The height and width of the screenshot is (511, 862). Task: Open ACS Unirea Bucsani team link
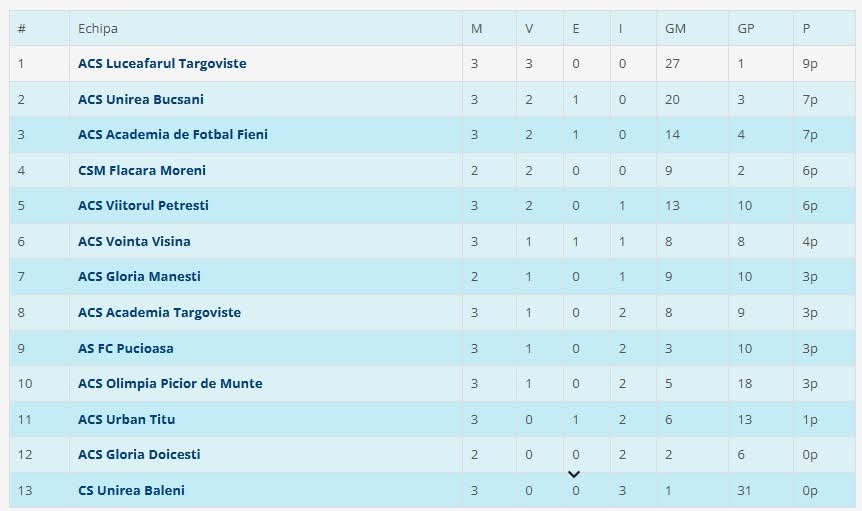[x=141, y=99]
